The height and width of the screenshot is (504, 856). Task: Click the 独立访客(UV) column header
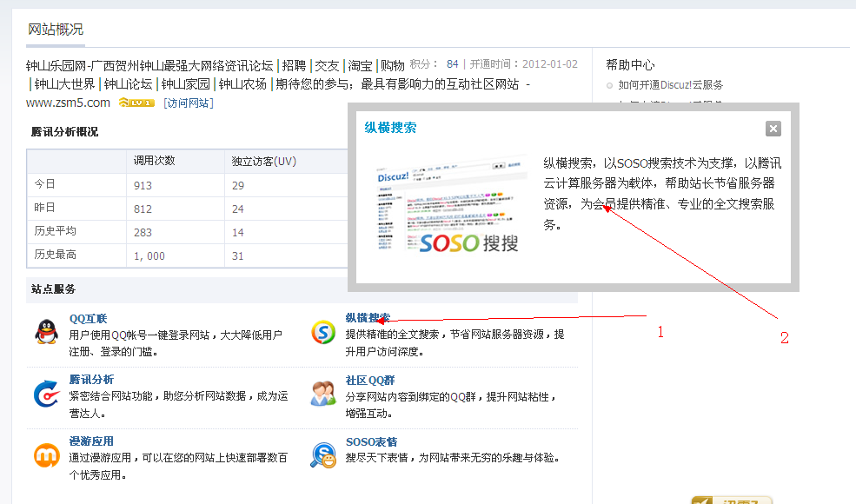coord(263,161)
